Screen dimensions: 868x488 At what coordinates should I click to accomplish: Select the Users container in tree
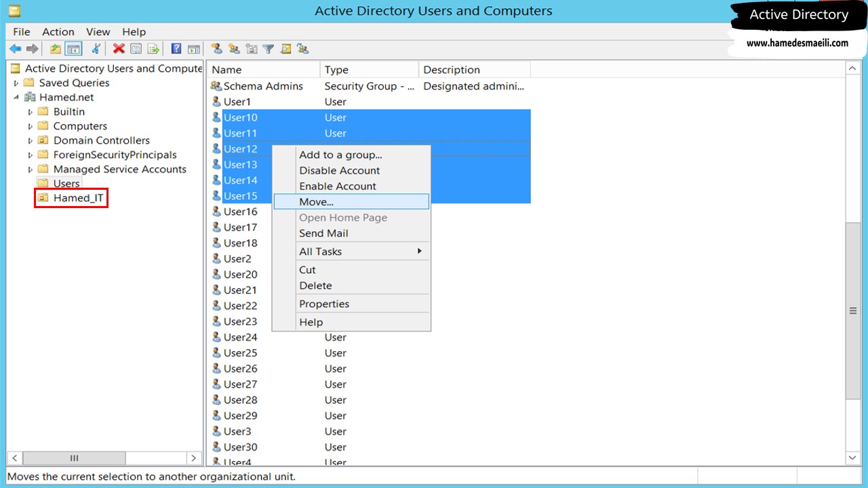click(66, 183)
